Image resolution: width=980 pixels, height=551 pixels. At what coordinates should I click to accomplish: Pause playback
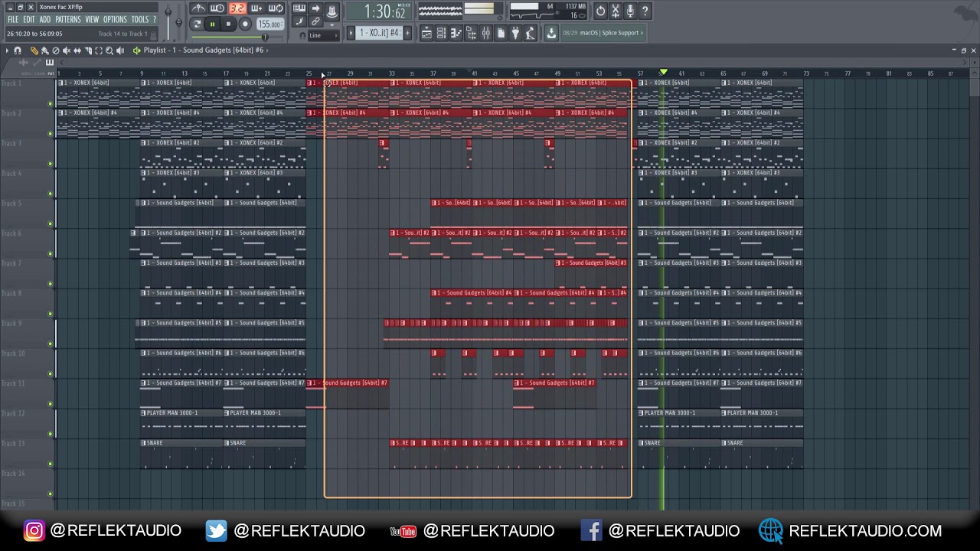(212, 24)
